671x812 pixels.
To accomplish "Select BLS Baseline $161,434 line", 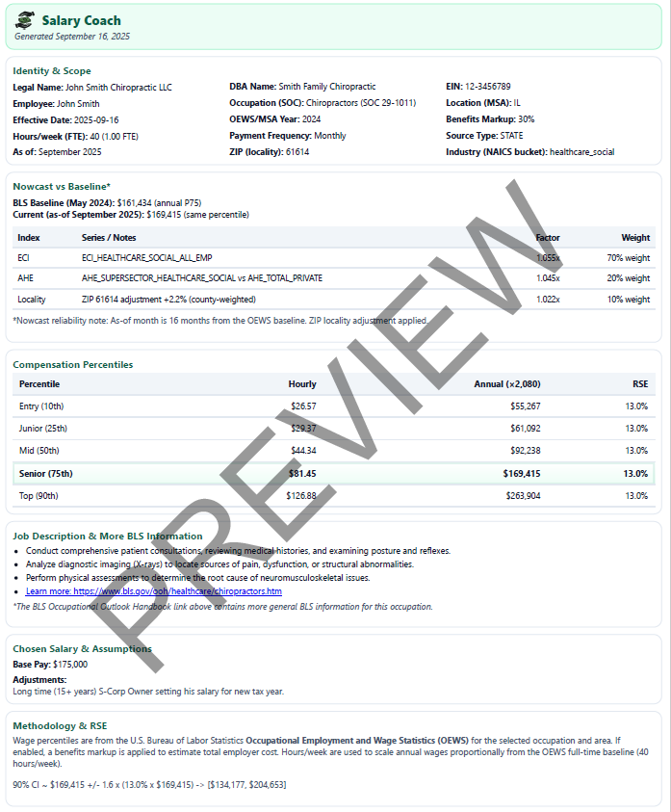I will point(107,203).
